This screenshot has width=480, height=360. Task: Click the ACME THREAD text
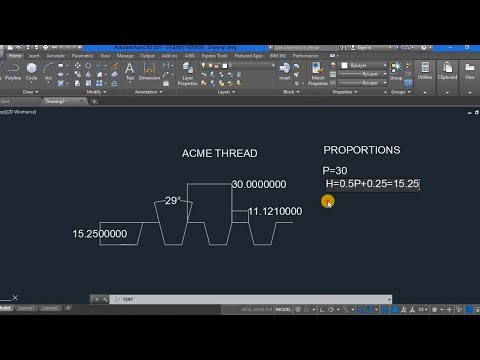click(220, 153)
